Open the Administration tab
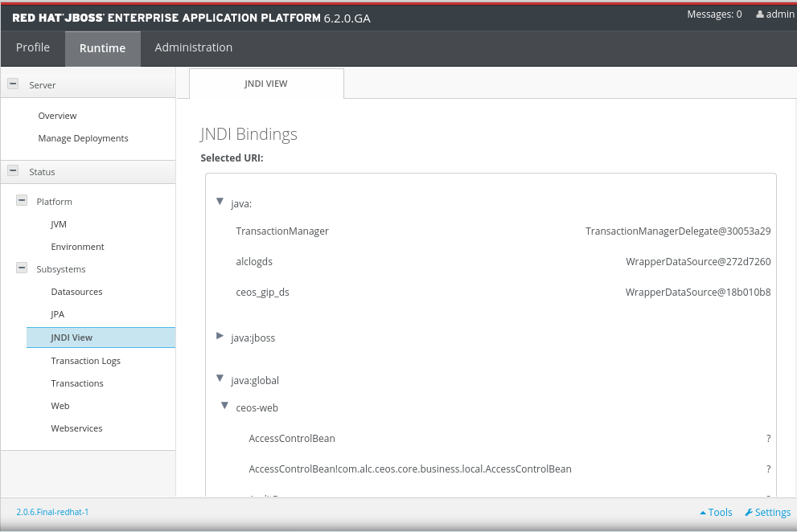Image resolution: width=797 pixels, height=532 pixels. tap(194, 47)
